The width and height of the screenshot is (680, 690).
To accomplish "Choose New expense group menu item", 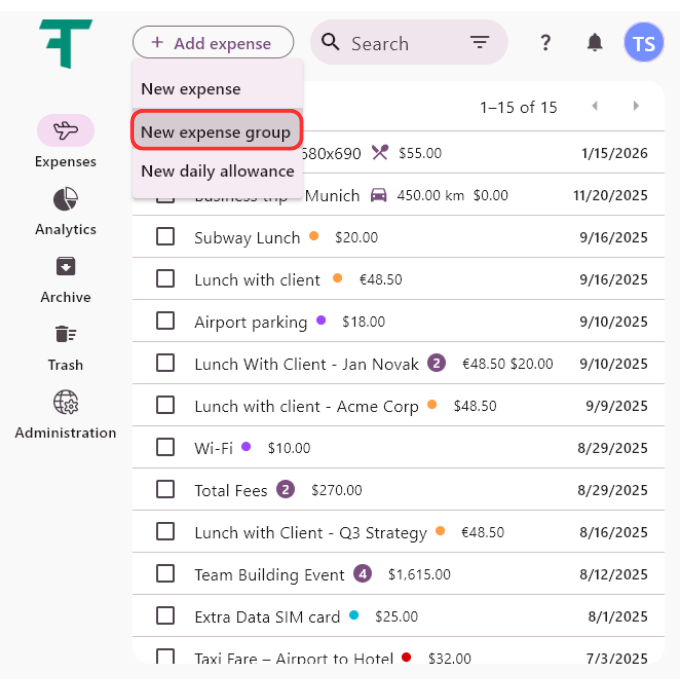I will click(216, 132).
